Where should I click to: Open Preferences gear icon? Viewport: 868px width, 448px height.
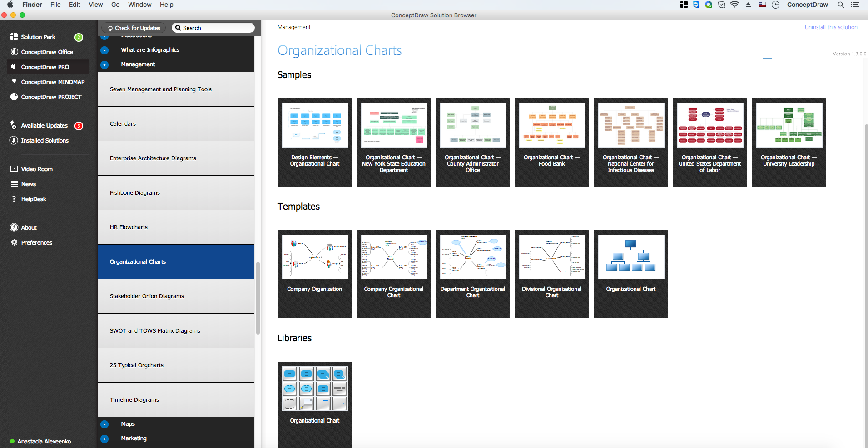click(14, 242)
